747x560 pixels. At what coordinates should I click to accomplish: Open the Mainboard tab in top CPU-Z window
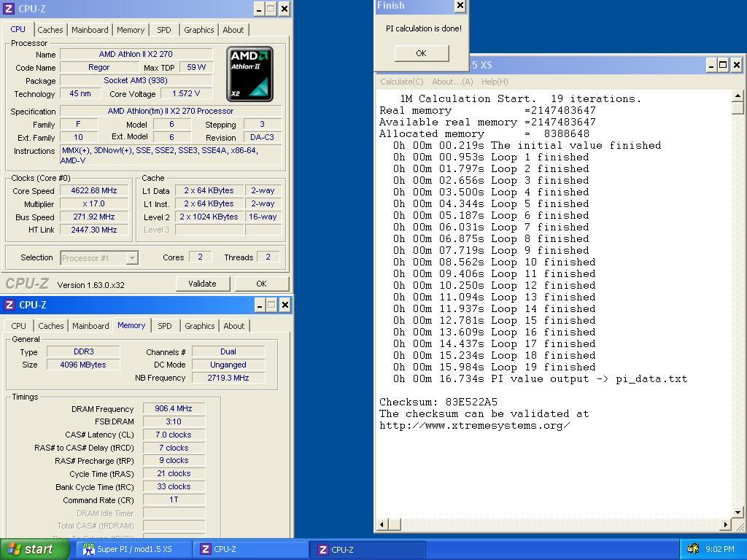click(x=90, y=30)
